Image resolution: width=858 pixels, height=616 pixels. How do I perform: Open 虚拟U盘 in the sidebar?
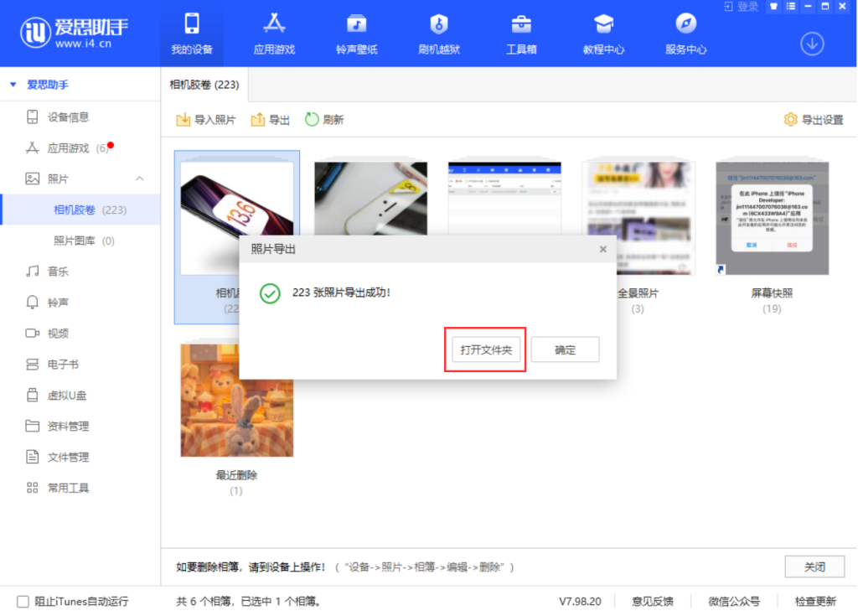pyautogui.click(x=68, y=395)
